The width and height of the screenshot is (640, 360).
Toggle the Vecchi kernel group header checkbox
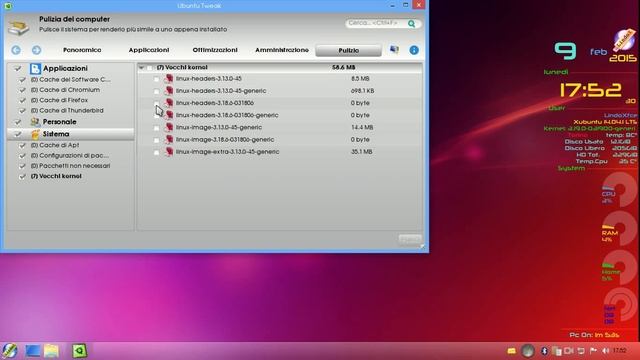click(x=150, y=67)
